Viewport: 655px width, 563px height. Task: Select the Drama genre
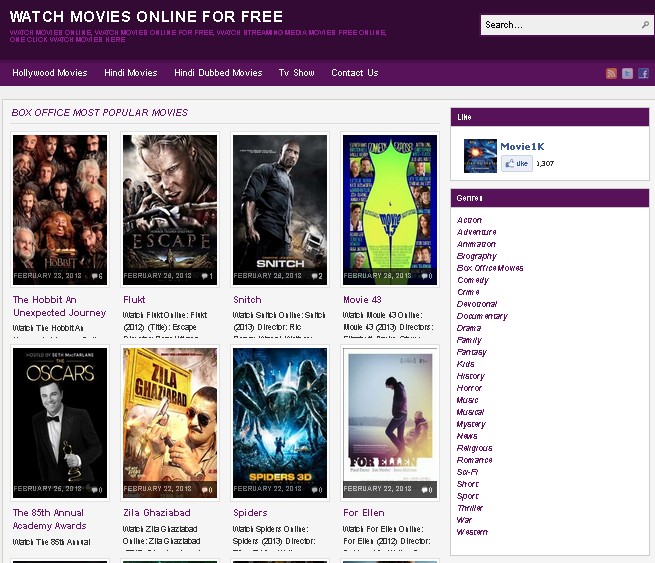coord(469,328)
